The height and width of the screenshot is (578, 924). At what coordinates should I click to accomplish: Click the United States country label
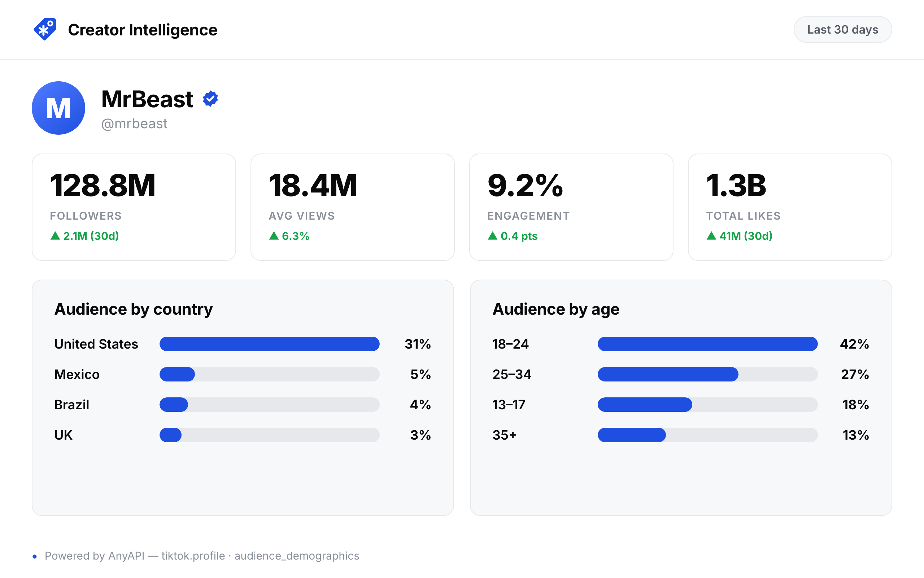(96, 344)
